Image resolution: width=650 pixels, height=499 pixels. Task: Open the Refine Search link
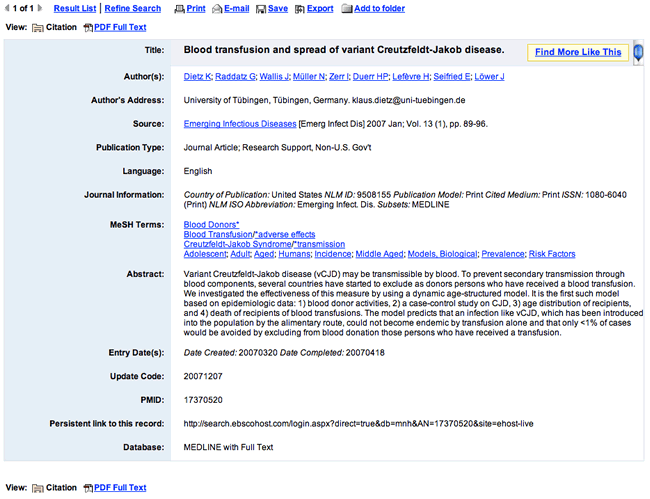click(133, 8)
